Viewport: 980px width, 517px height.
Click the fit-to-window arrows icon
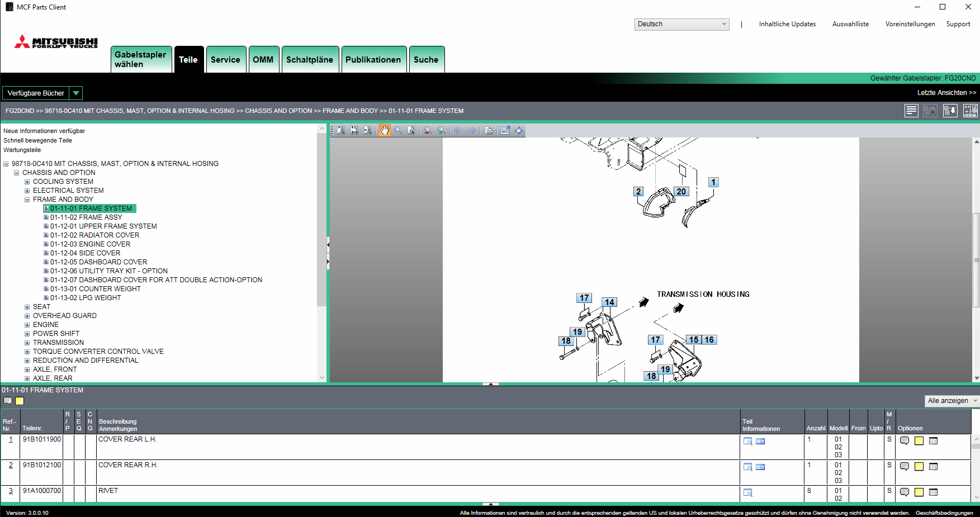point(519,130)
